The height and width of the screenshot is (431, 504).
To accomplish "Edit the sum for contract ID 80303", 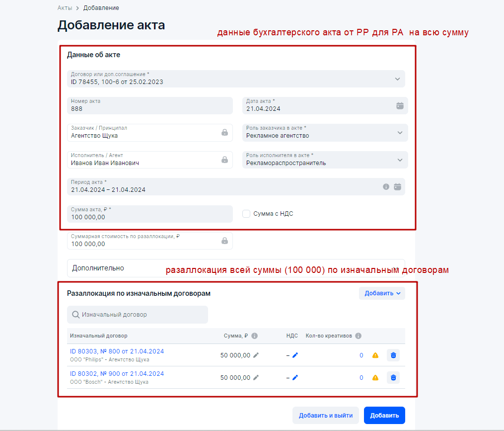I will pyautogui.click(x=256, y=355).
